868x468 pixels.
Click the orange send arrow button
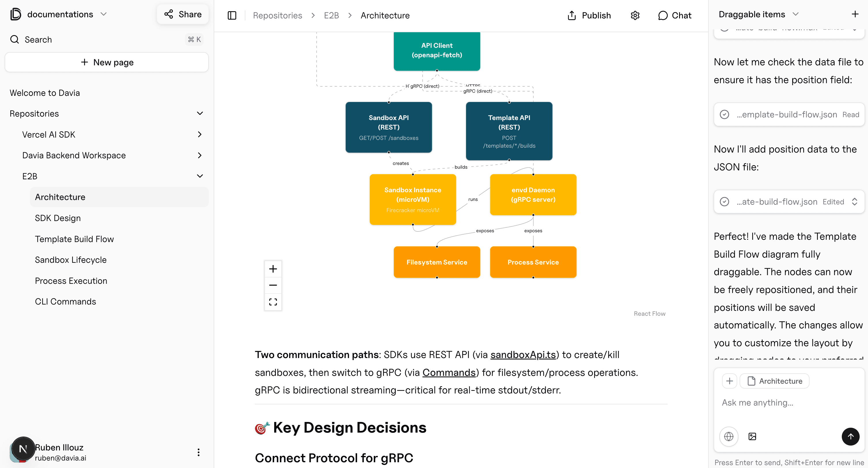(850, 436)
